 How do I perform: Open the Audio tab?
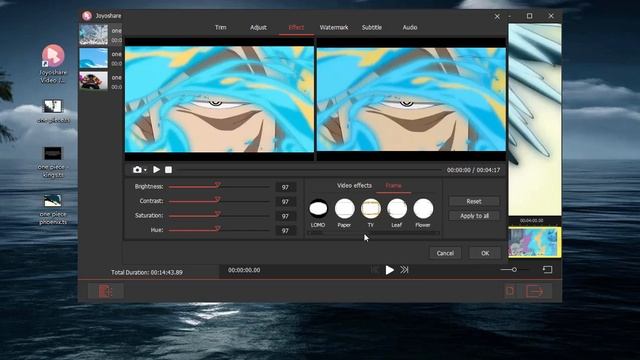click(x=410, y=27)
